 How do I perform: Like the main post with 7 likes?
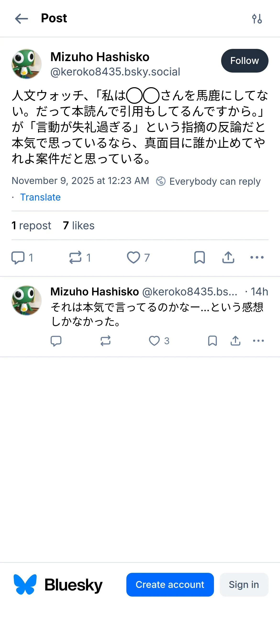click(x=134, y=258)
